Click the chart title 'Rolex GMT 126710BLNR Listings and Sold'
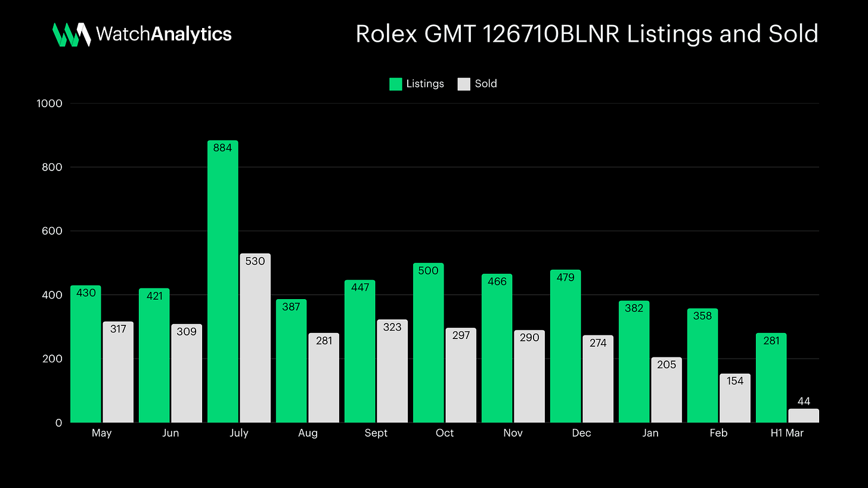 [x=587, y=34]
